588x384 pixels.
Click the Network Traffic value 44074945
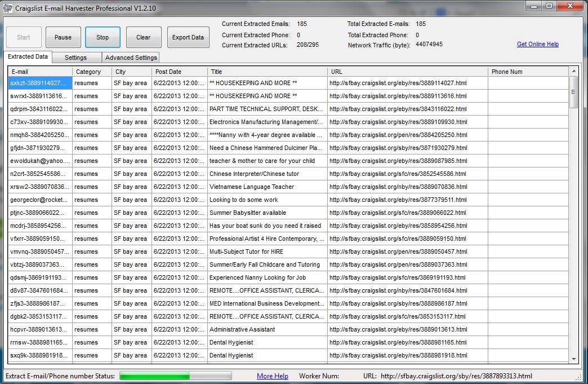point(429,44)
